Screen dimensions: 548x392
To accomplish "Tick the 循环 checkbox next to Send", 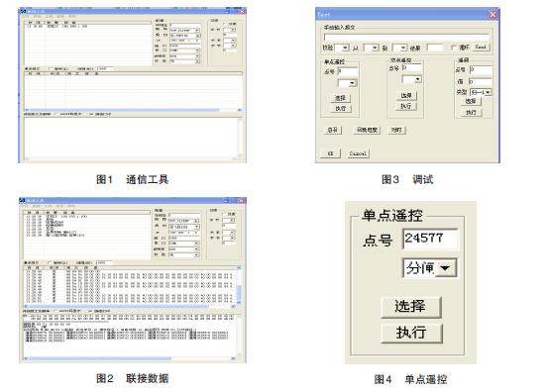I will tap(454, 48).
